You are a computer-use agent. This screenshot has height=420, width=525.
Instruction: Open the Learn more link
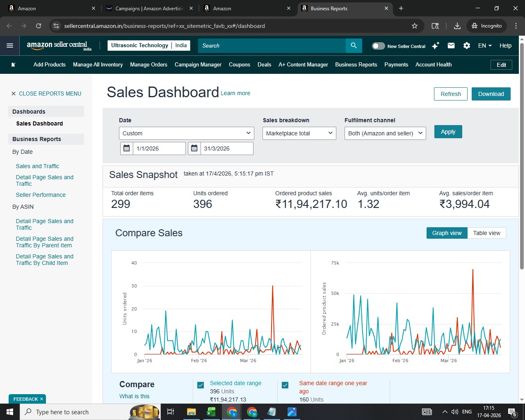[x=235, y=93]
